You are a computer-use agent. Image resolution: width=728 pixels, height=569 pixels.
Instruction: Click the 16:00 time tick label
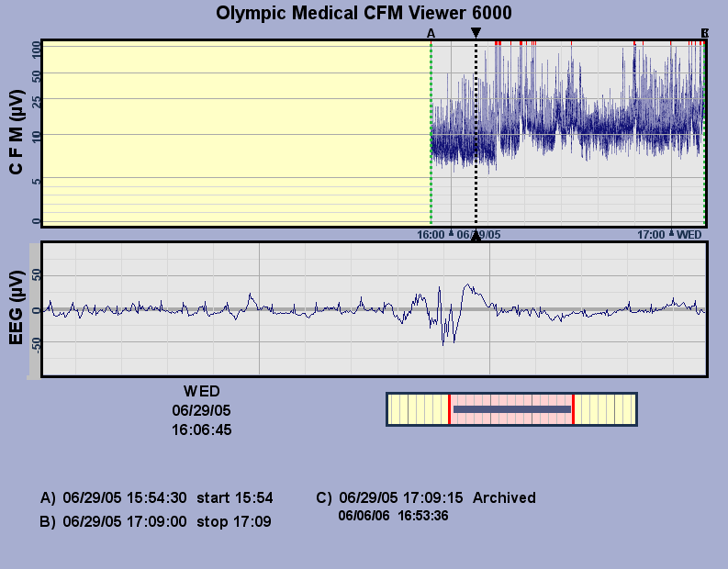click(431, 235)
